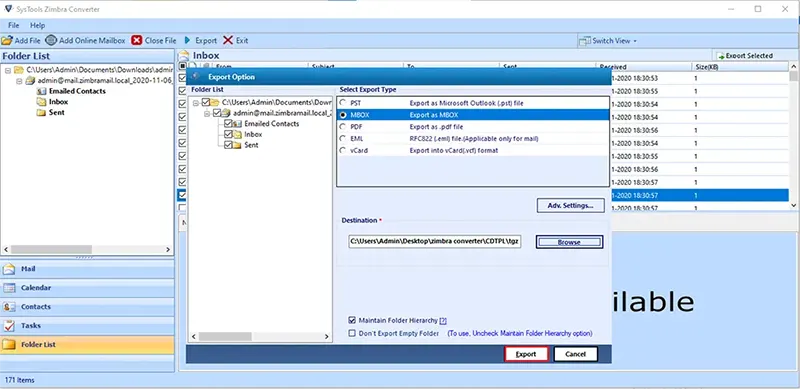Click the Export Selected button
800x389 pixels.
click(x=744, y=56)
